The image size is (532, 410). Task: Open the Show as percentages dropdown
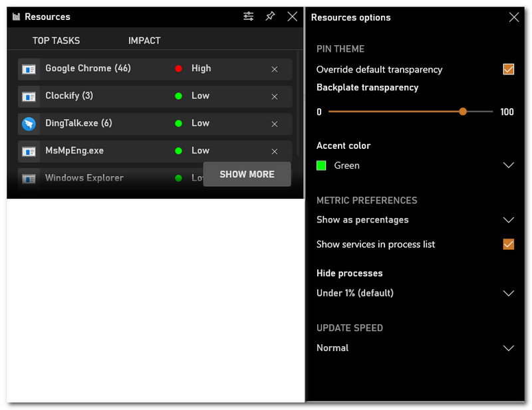coord(509,220)
